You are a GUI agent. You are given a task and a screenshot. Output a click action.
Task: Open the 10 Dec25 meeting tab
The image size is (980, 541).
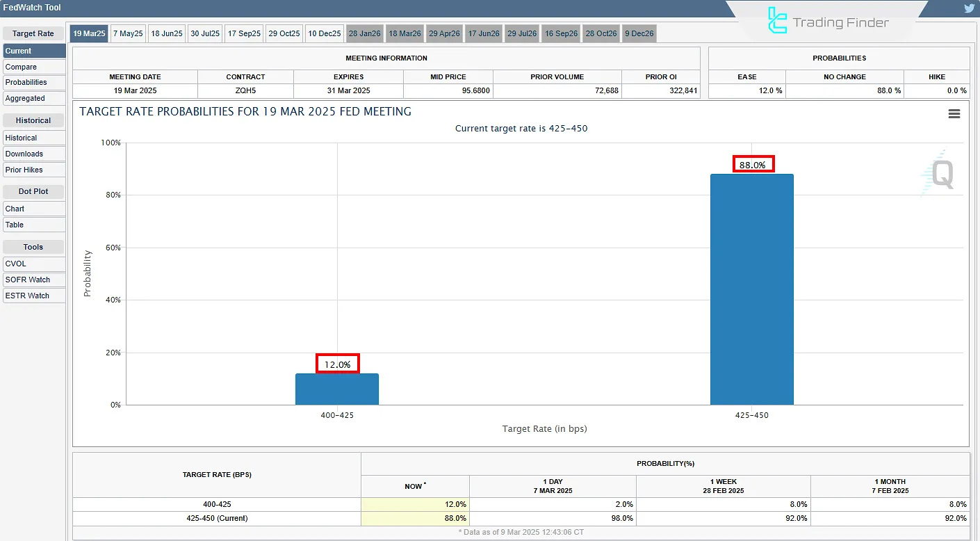tap(325, 33)
